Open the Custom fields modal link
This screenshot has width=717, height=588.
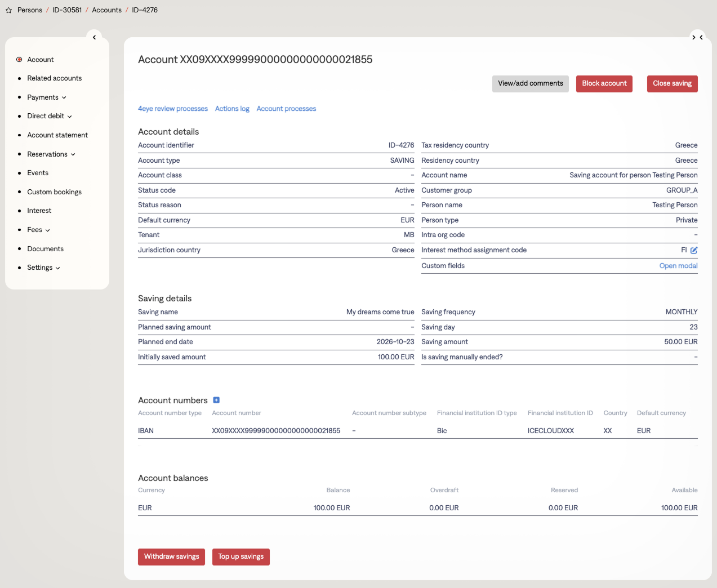[x=678, y=266]
